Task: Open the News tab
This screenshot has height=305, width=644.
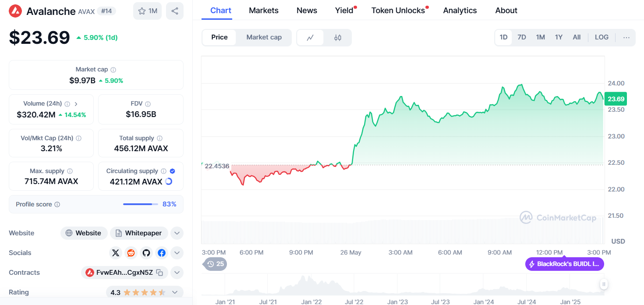Action: click(307, 11)
